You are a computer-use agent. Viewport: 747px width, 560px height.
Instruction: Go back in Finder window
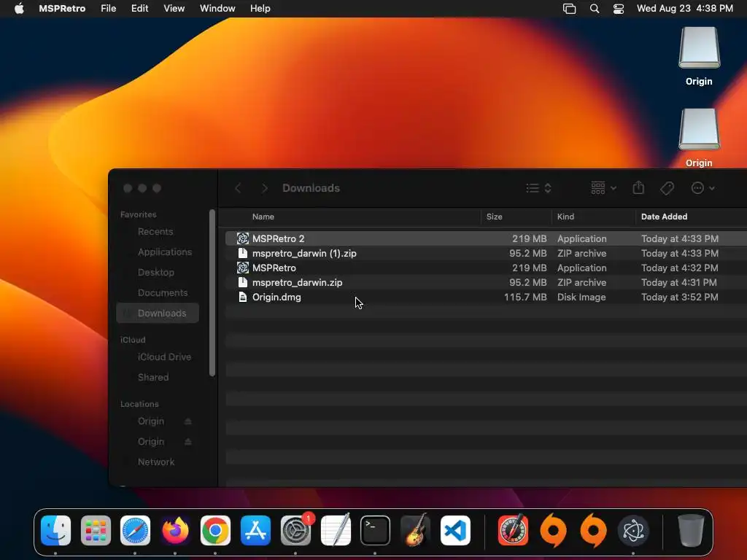(x=238, y=188)
